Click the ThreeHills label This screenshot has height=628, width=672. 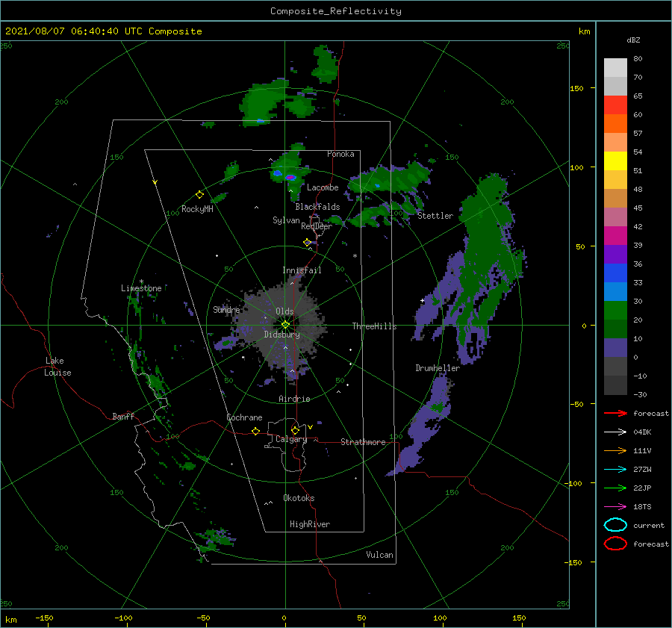(x=374, y=326)
